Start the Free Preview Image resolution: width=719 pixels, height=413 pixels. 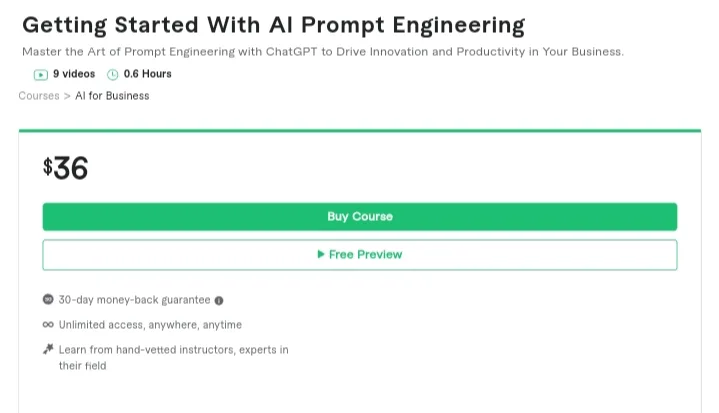(x=359, y=255)
